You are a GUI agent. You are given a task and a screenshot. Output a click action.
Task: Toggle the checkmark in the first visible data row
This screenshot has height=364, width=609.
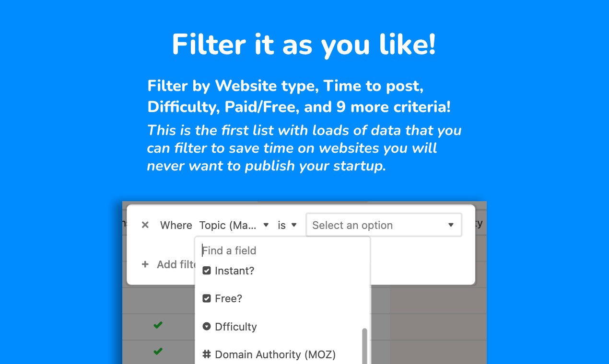[158, 325]
